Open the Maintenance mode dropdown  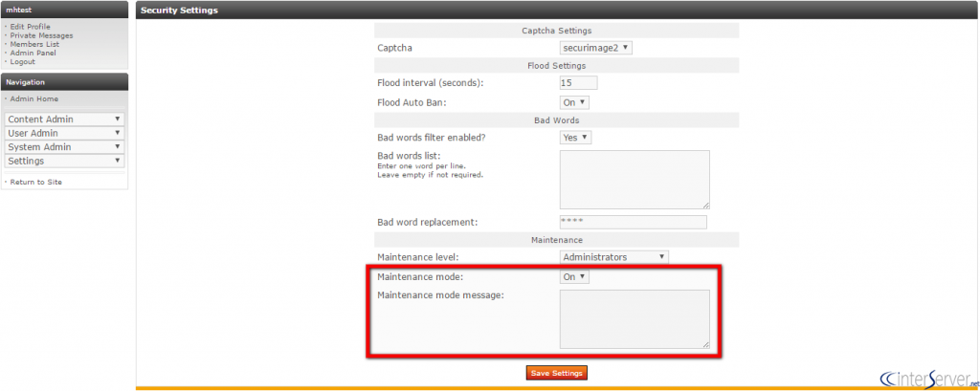(x=574, y=276)
